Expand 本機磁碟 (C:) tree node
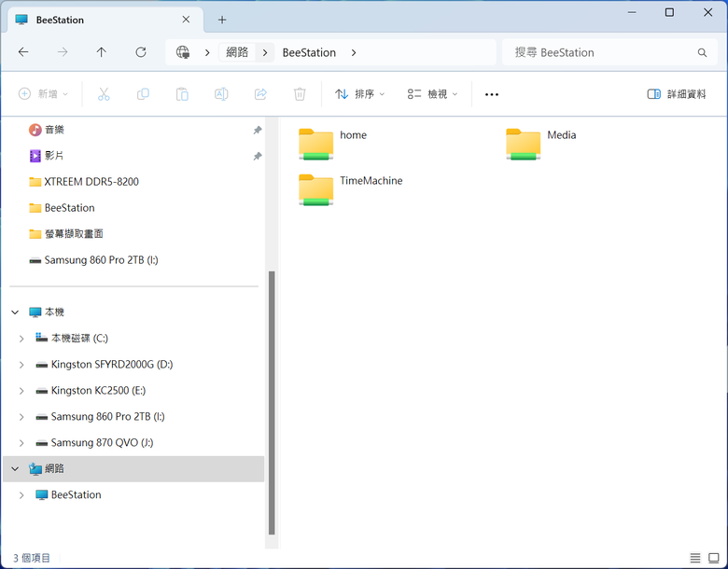 point(21,339)
